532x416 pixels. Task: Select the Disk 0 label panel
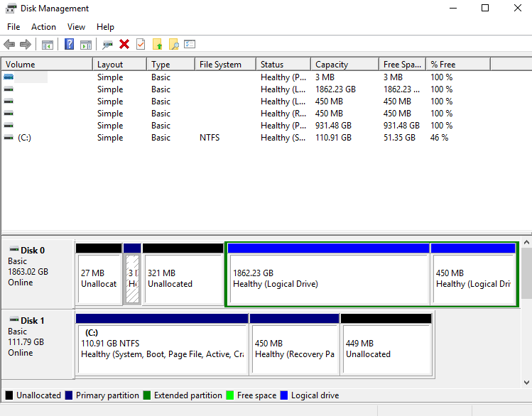click(x=38, y=273)
